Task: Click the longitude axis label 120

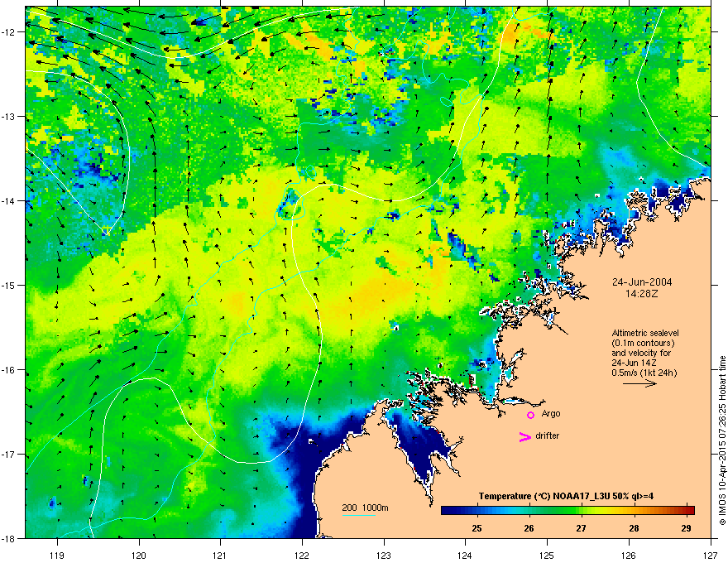Action: coord(139,555)
